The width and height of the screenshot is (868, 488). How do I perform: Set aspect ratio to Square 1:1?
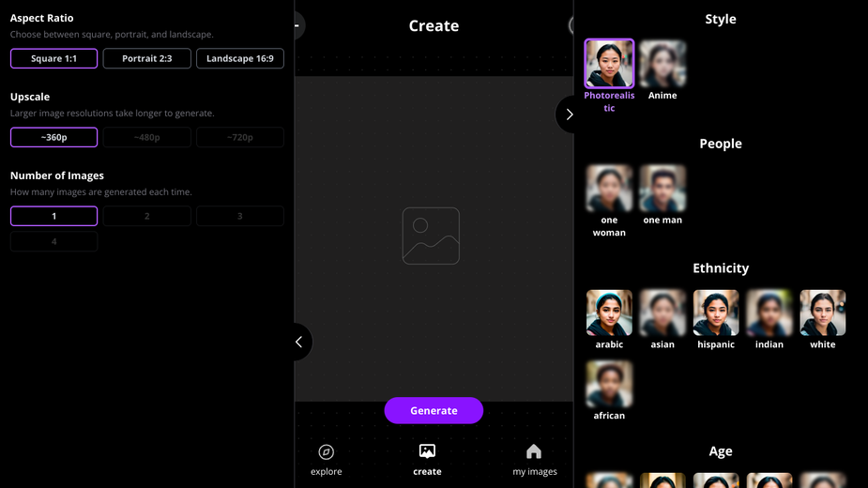[x=53, y=58]
